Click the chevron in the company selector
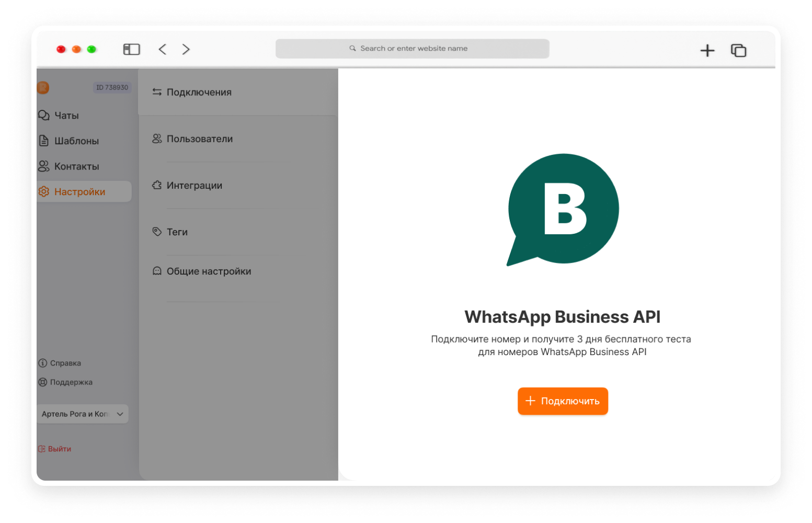 [120, 414]
